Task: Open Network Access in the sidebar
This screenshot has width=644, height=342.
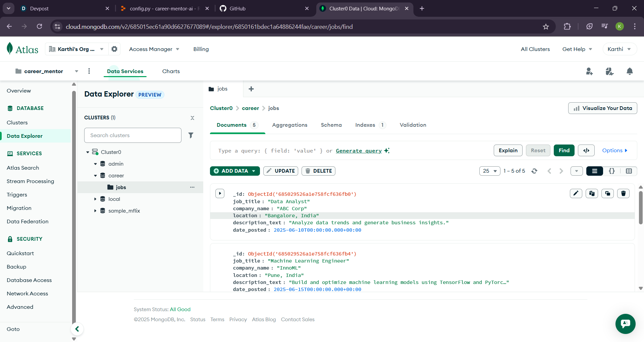Action: pos(28,293)
